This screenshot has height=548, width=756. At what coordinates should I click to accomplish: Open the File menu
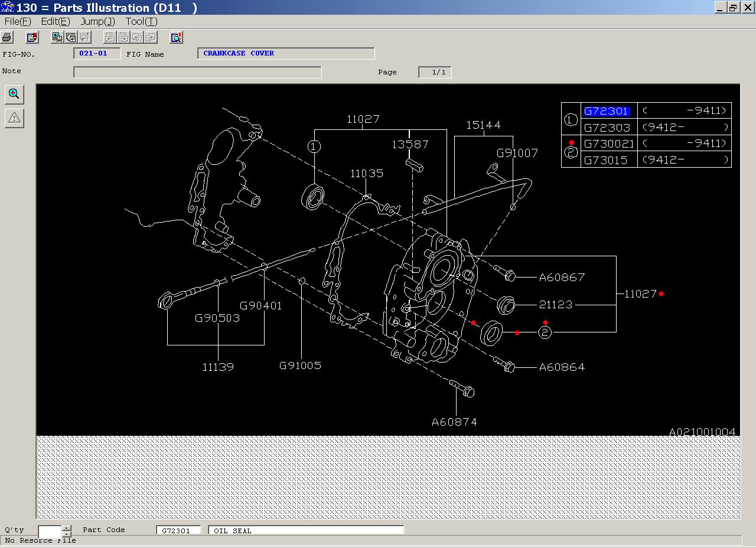[18, 21]
